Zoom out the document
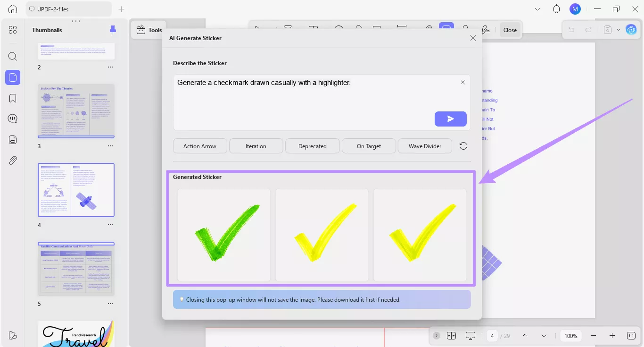 [x=593, y=336]
